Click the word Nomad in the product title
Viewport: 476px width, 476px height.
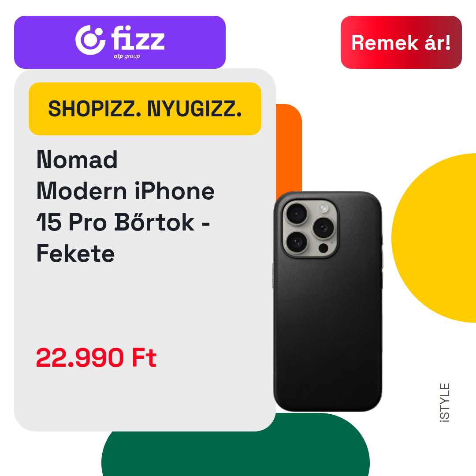77,160
